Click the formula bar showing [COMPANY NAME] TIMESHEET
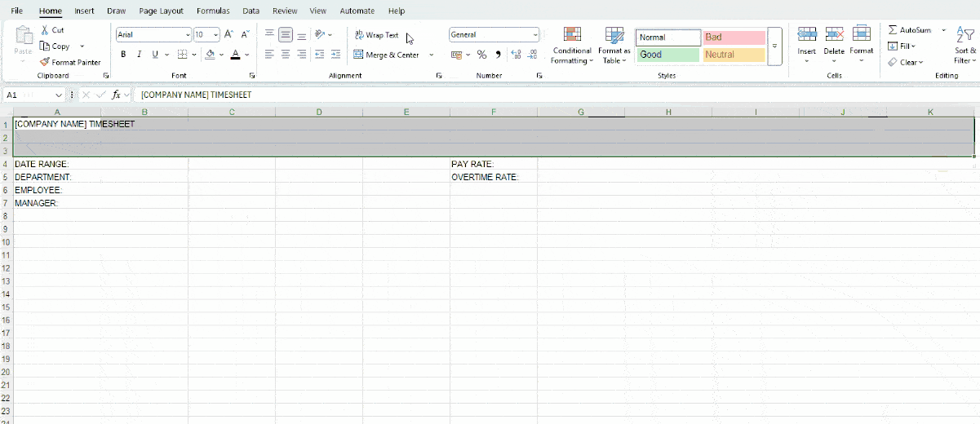This screenshot has width=980, height=424. click(555, 95)
